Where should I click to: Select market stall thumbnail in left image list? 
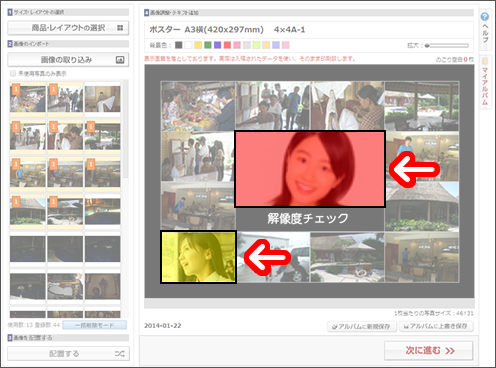(28, 99)
